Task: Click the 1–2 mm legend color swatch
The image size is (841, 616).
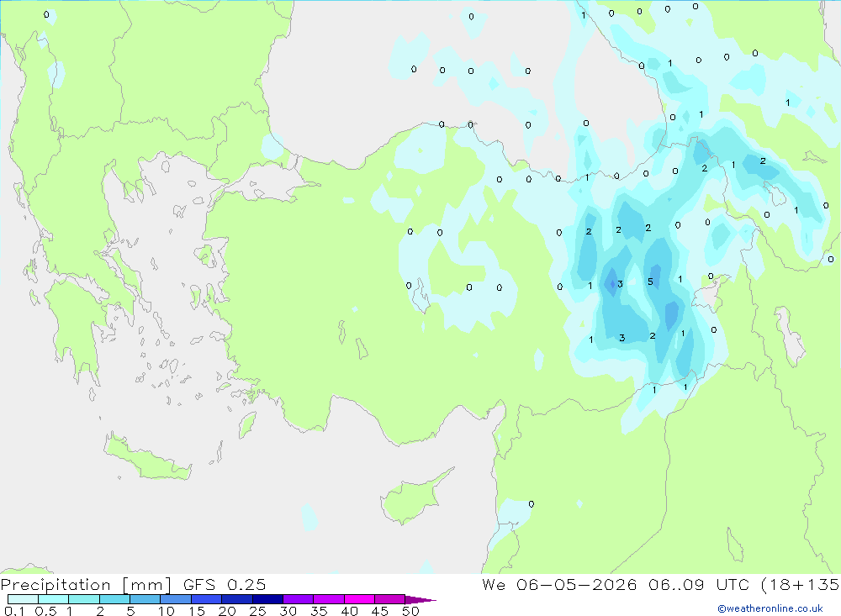Action: pyautogui.click(x=84, y=599)
